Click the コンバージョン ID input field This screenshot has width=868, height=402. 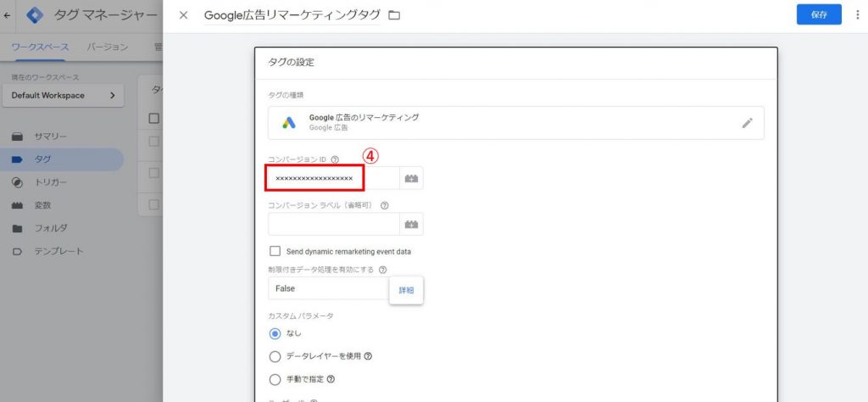click(x=333, y=178)
